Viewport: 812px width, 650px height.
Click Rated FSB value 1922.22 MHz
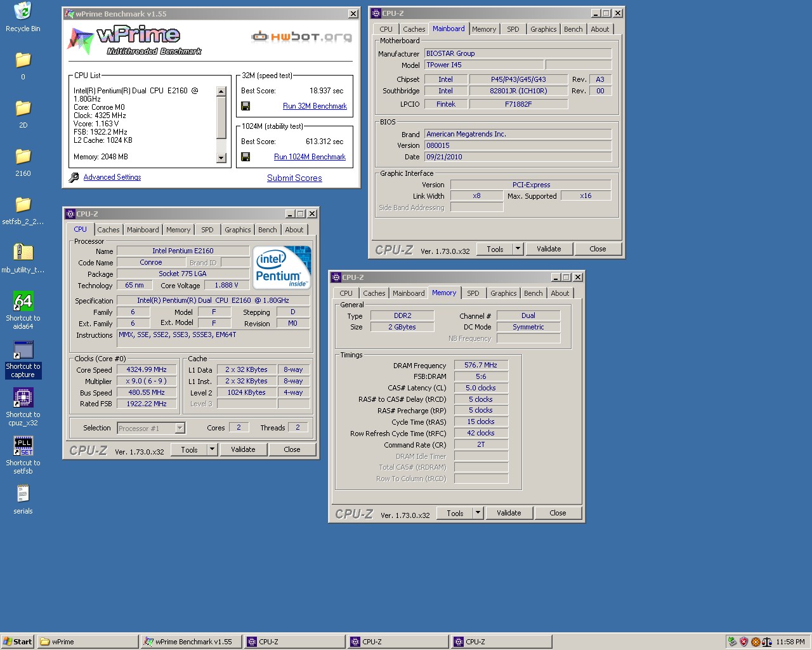147,404
